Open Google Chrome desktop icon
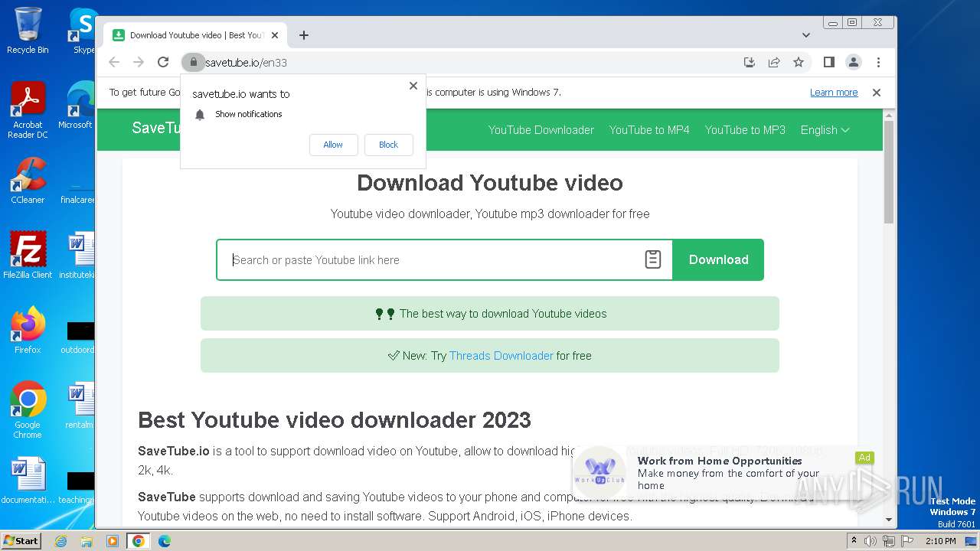This screenshot has height=551, width=980. pyautogui.click(x=28, y=410)
